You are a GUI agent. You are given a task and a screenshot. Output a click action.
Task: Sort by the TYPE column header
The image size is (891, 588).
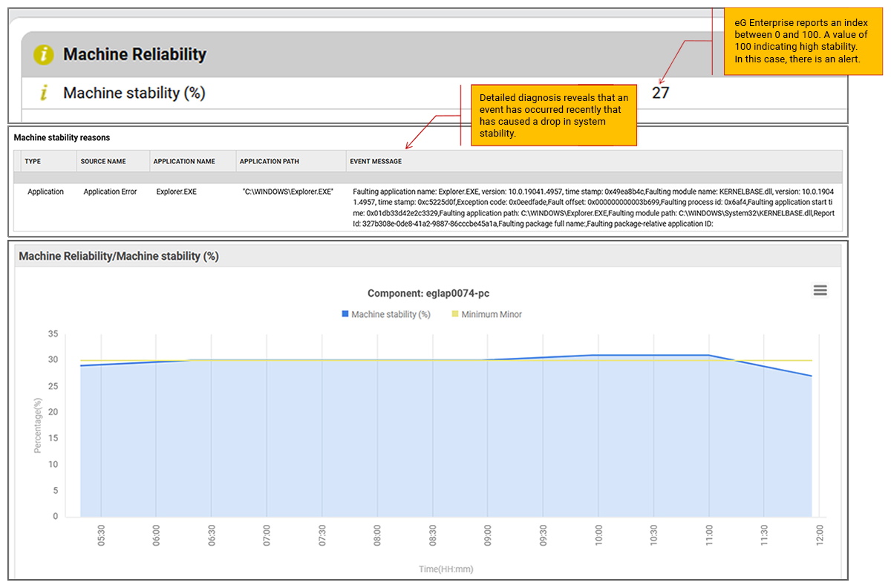pyautogui.click(x=33, y=161)
